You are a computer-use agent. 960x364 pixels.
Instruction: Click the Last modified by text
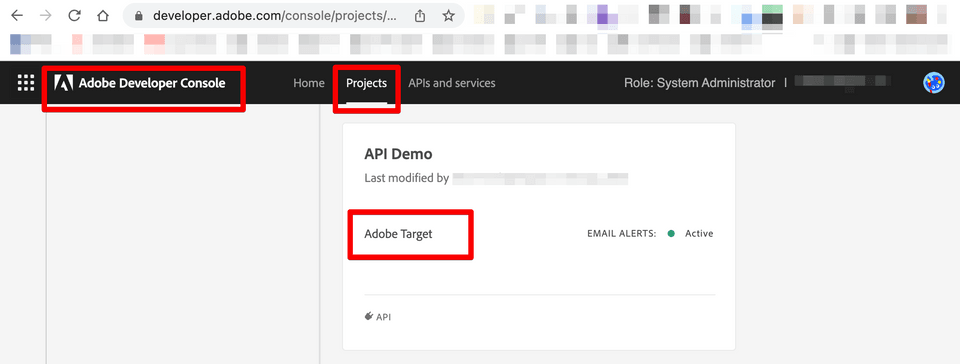pos(407,179)
